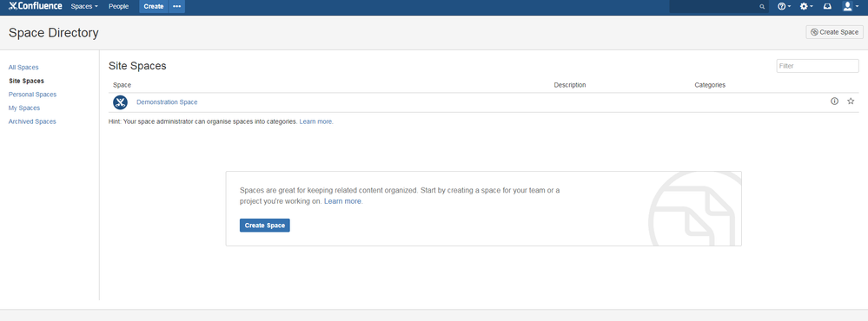The height and width of the screenshot is (321, 868).
Task: Star Demonstration Space as favourite
Action: [x=851, y=102]
